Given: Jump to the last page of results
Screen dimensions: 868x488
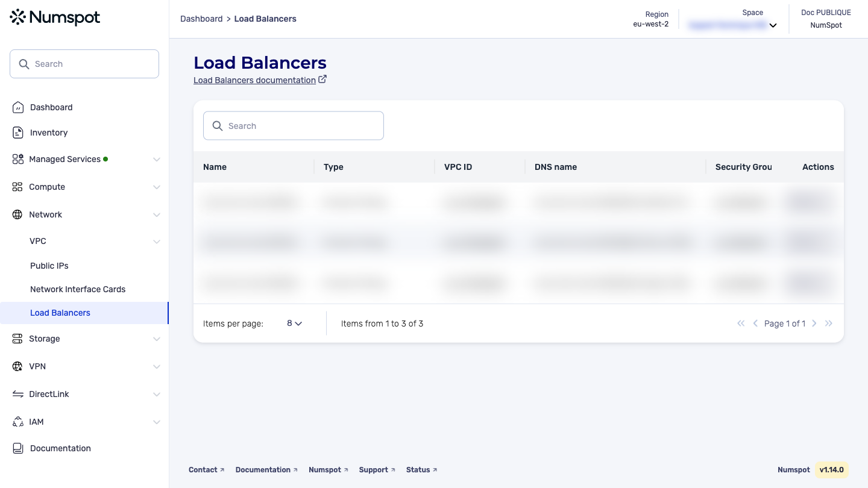Looking at the screenshot, I should pos(829,324).
